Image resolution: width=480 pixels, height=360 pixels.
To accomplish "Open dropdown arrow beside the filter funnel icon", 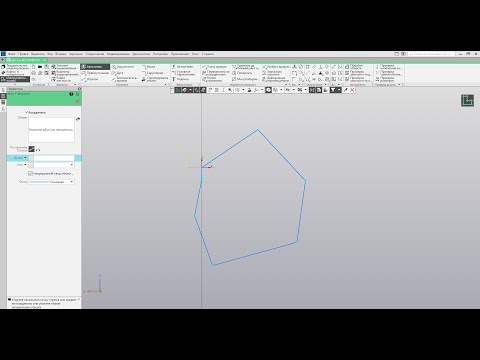I will point(339,90).
